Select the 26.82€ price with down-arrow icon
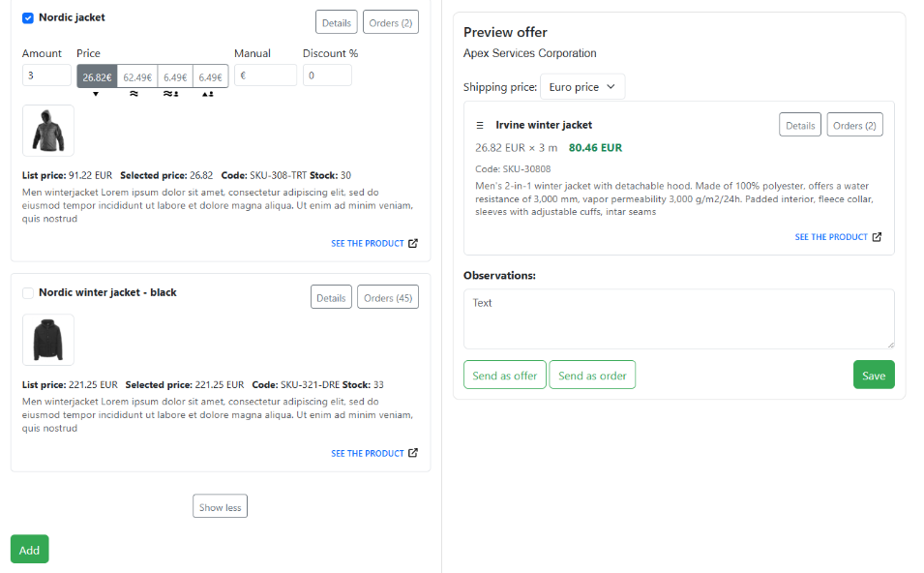The height and width of the screenshot is (573, 924). point(95,74)
